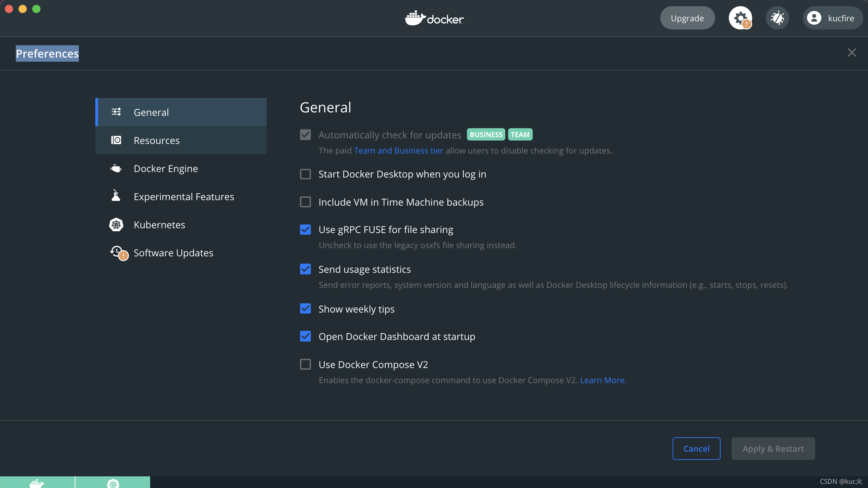The height and width of the screenshot is (488, 868).
Task: Enable Include VM in Time Machine backups
Action: tap(305, 202)
